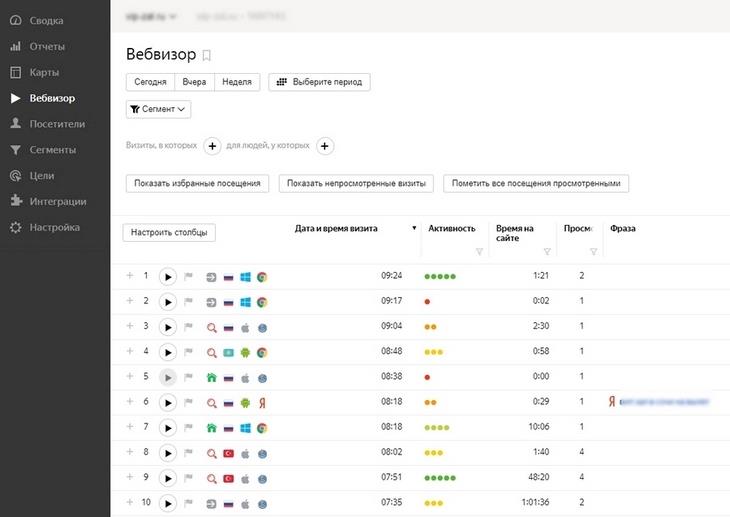Click the Chrome browser icon in row 1
Viewport: 730px width, 517px height.
[262, 276]
